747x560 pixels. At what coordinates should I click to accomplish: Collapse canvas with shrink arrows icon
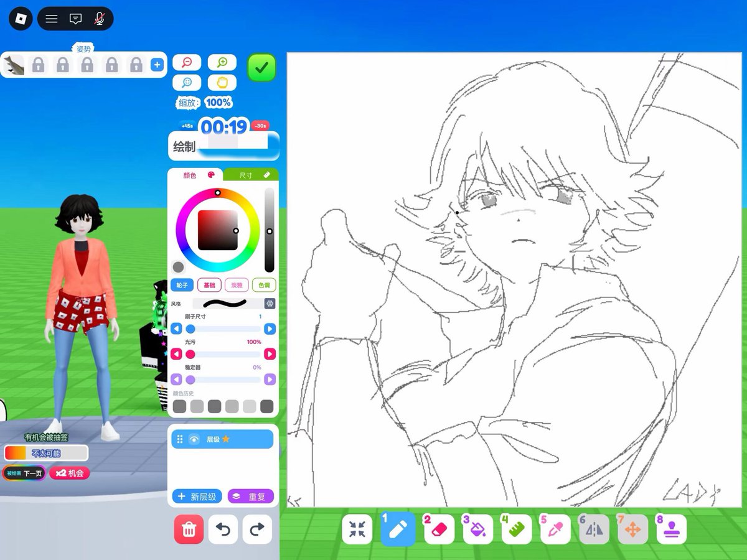357,530
